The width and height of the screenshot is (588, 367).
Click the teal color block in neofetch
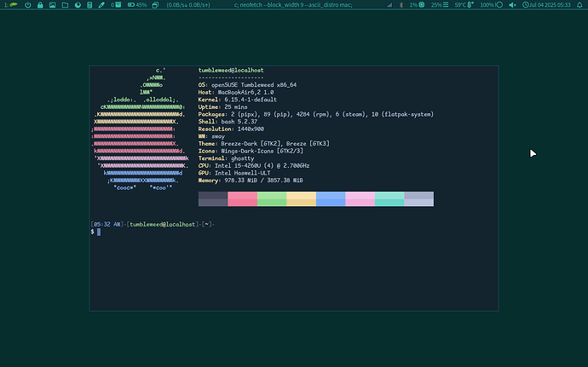point(389,198)
